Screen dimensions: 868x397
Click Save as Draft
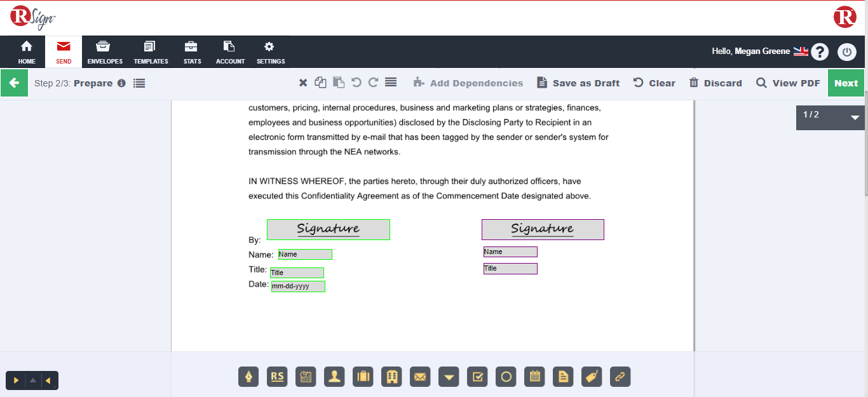[x=578, y=83]
